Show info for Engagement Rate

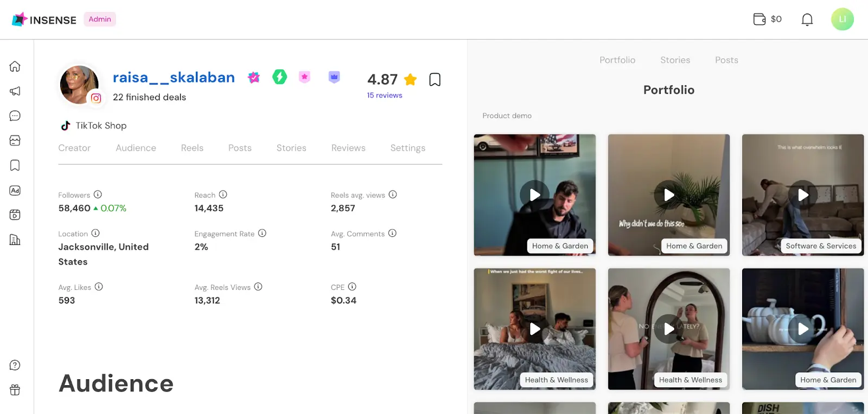[262, 233]
